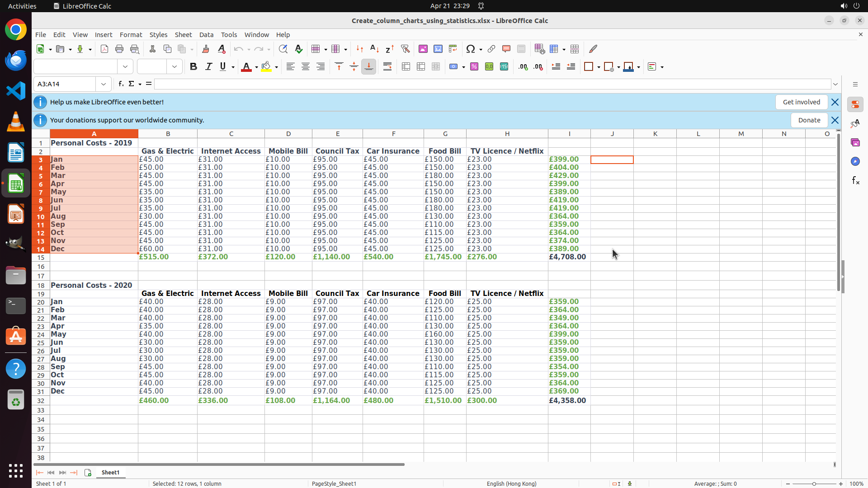
Task: Click the zoom slider in status bar
Action: click(814, 484)
